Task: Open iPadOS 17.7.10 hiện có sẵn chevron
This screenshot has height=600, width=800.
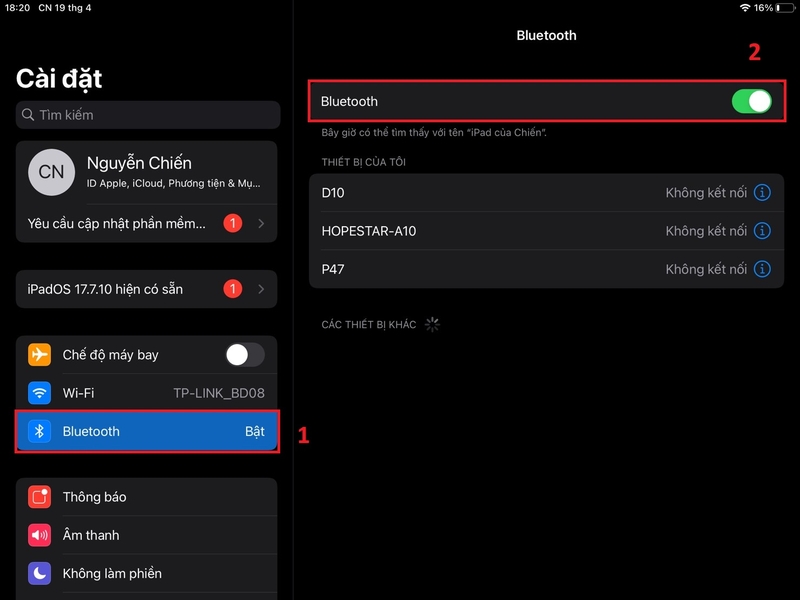Action: pos(261,289)
